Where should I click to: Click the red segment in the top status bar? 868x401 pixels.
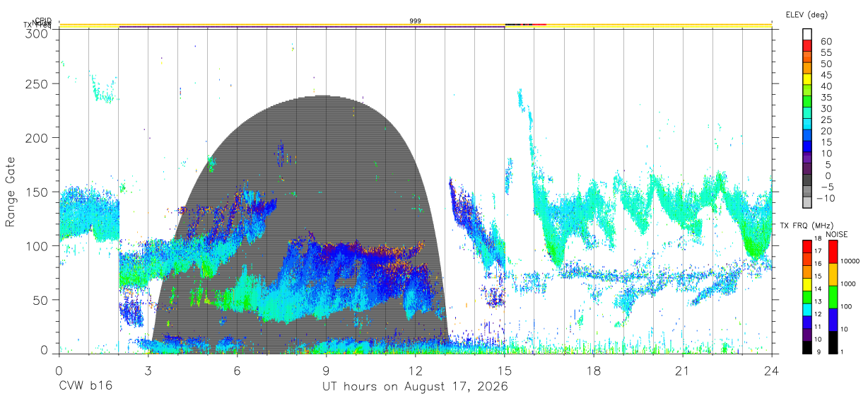(539, 25)
